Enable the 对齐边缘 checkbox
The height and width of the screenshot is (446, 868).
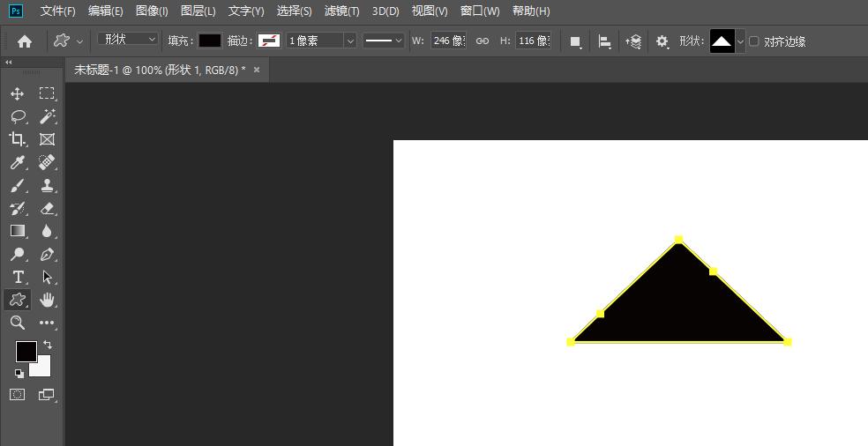click(x=754, y=41)
